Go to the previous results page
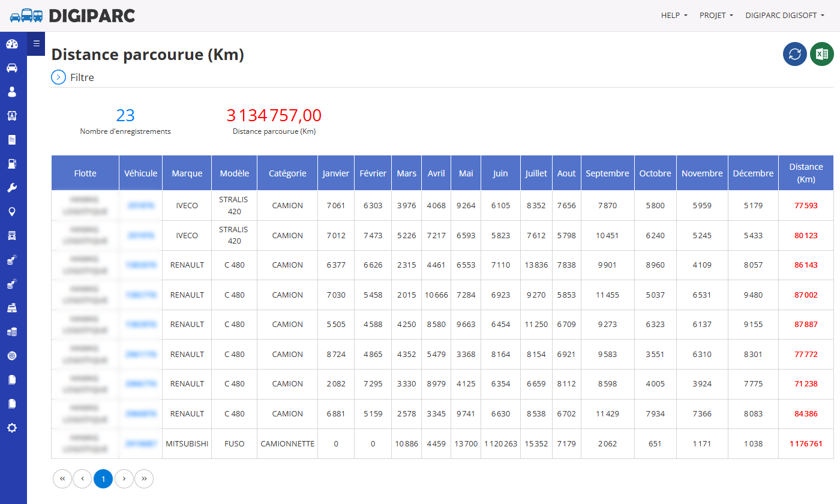The image size is (840, 504). tap(82, 479)
